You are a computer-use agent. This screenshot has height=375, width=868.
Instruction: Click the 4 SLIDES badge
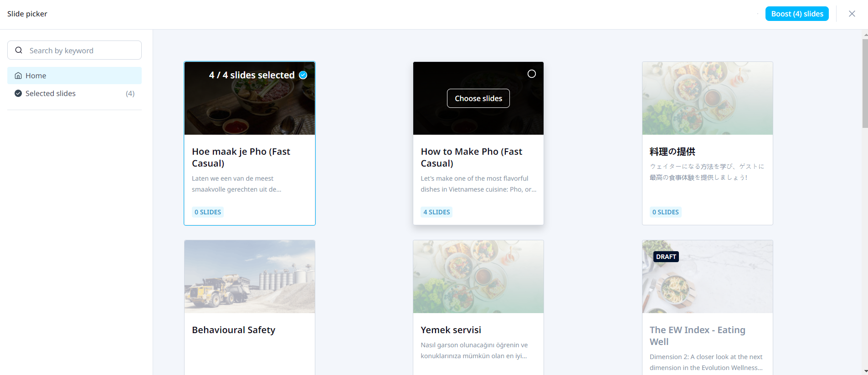pyautogui.click(x=437, y=212)
